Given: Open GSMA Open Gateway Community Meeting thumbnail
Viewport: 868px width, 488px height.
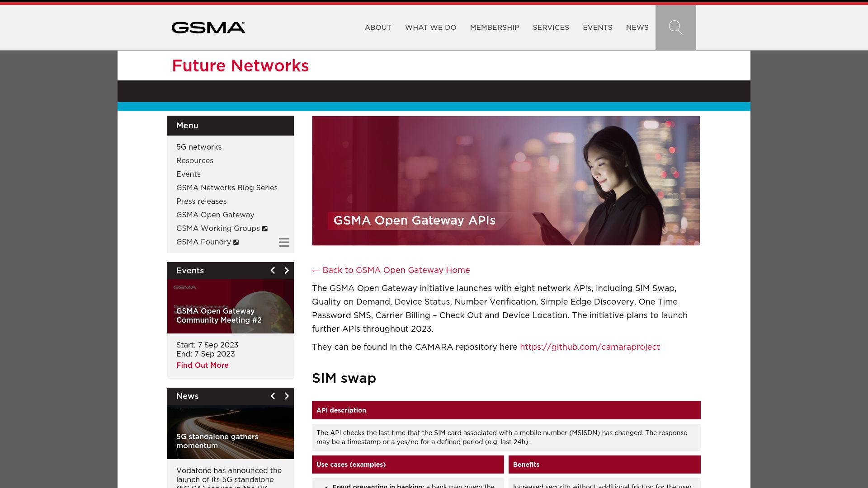Looking at the screenshot, I should [231, 306].
